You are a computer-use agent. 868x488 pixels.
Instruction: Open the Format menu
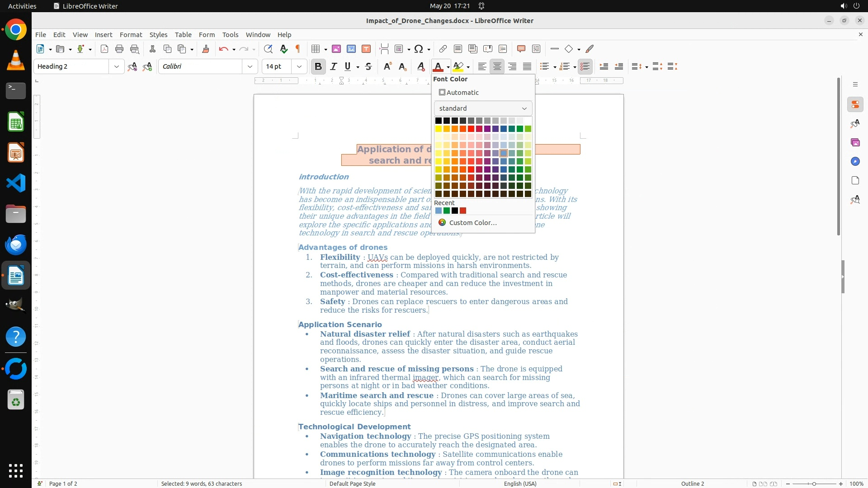131,34
